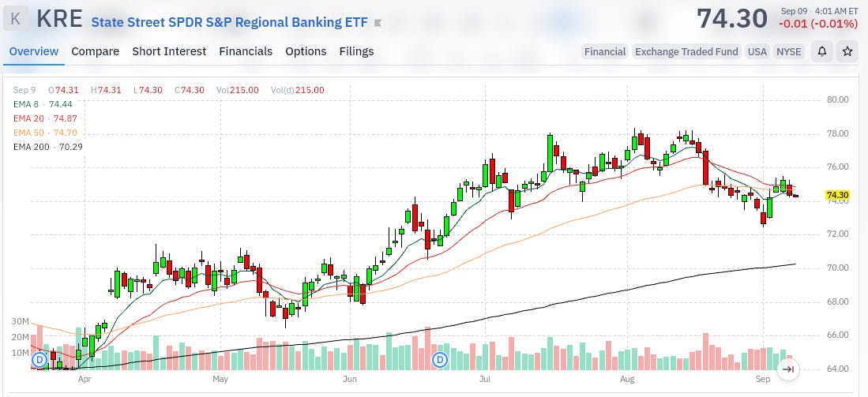Click the NYSE exchange tag

(x=788, y=51)
